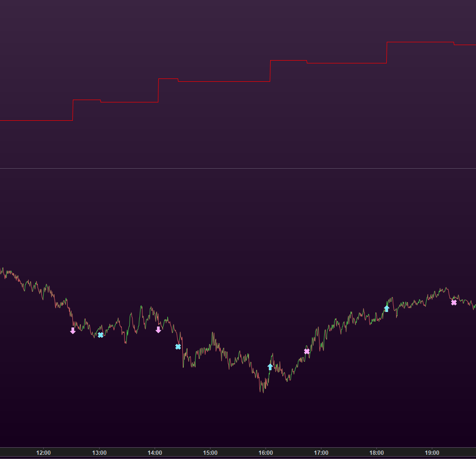Viewport: 476px width, 459px height.
Task: Click the 18:00 time axis label
Action: click(377, 452)
